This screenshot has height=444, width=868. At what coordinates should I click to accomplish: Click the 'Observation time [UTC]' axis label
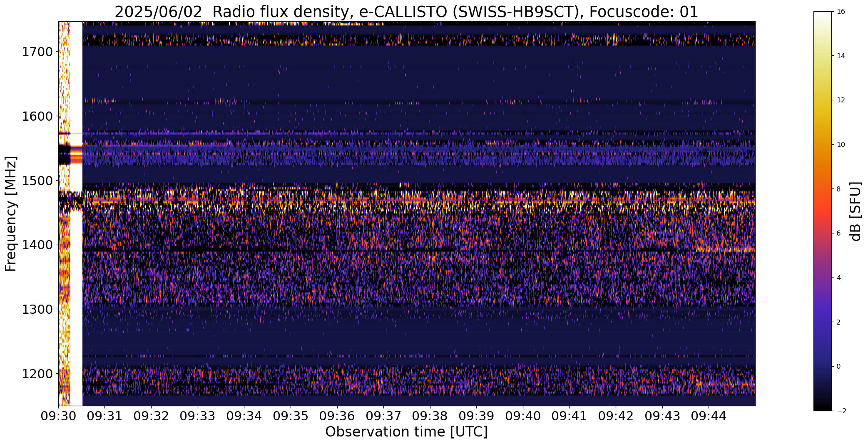406,432
